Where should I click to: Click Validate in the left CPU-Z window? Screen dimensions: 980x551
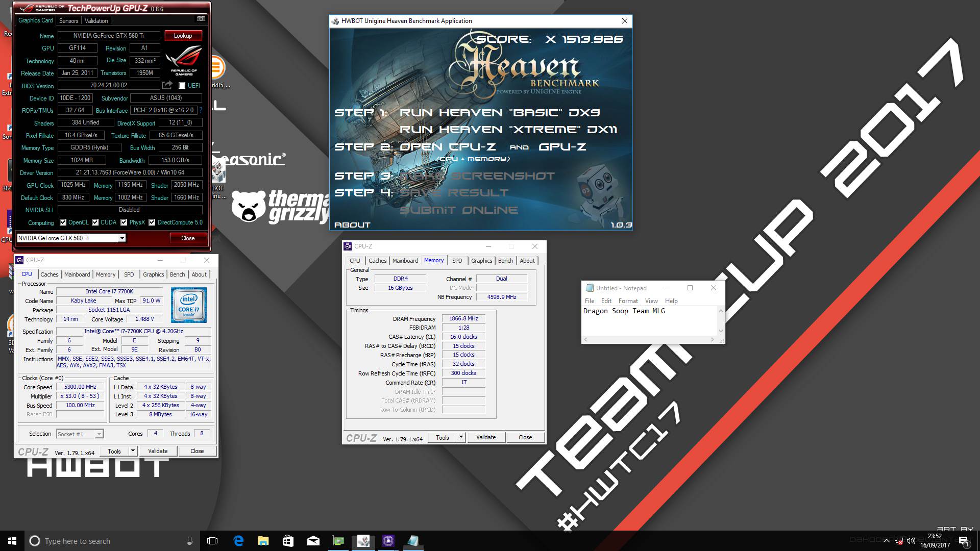coord(158,451)
